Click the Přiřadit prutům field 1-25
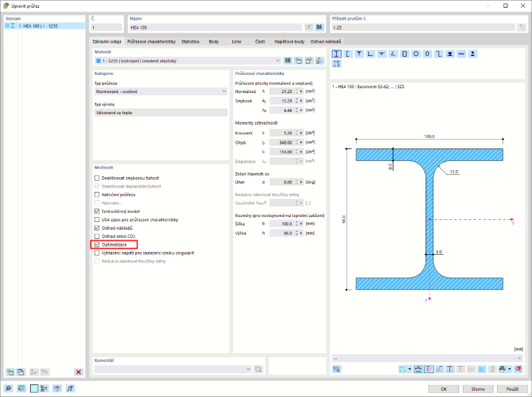This screenshot has height=397, width=532. 423,27
